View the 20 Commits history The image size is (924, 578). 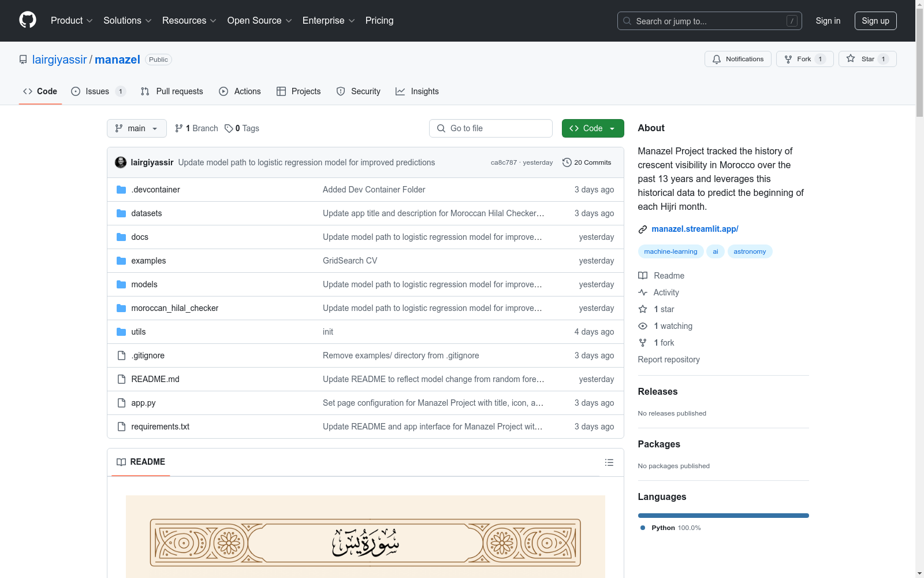(x=587, y=162)
